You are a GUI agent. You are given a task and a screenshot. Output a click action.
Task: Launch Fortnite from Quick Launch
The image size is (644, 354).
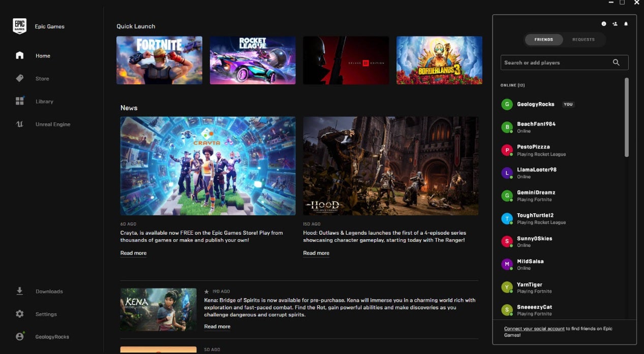tap(159, 60)
